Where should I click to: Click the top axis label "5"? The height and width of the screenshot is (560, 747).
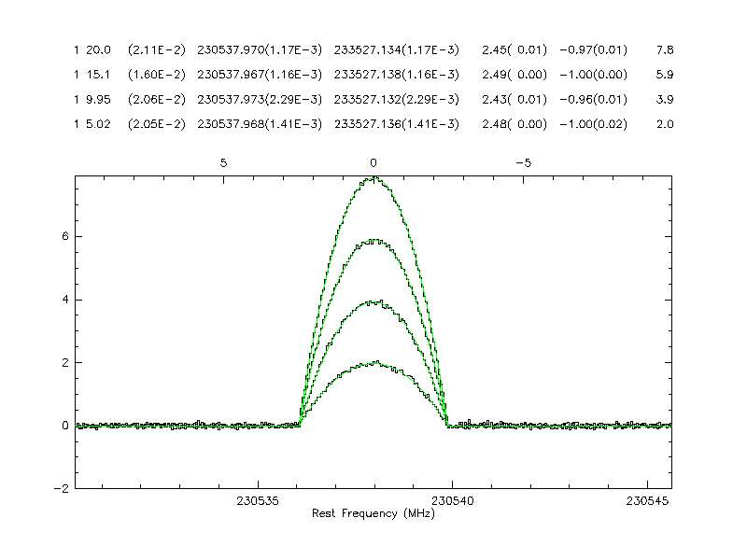223,162
